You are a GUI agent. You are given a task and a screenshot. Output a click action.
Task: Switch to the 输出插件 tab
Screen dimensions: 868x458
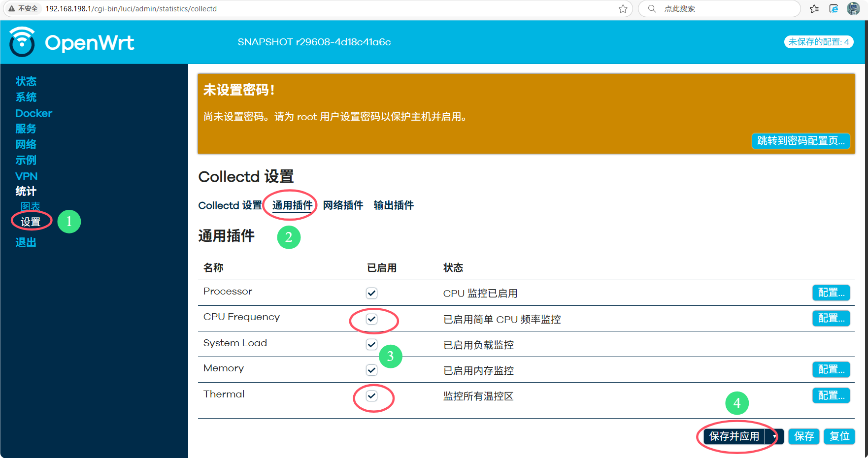[x=394, y=205]
